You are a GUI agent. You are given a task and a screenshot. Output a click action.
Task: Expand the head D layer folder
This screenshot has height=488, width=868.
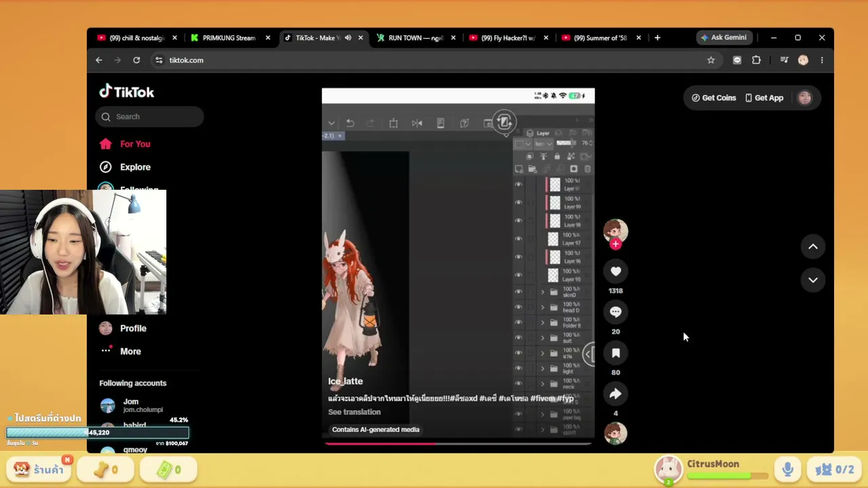(542, 308)
